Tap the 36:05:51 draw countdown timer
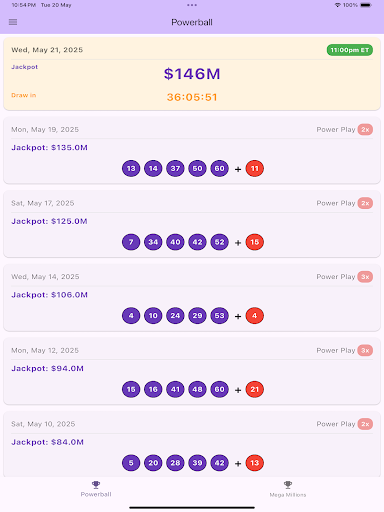 192,97
